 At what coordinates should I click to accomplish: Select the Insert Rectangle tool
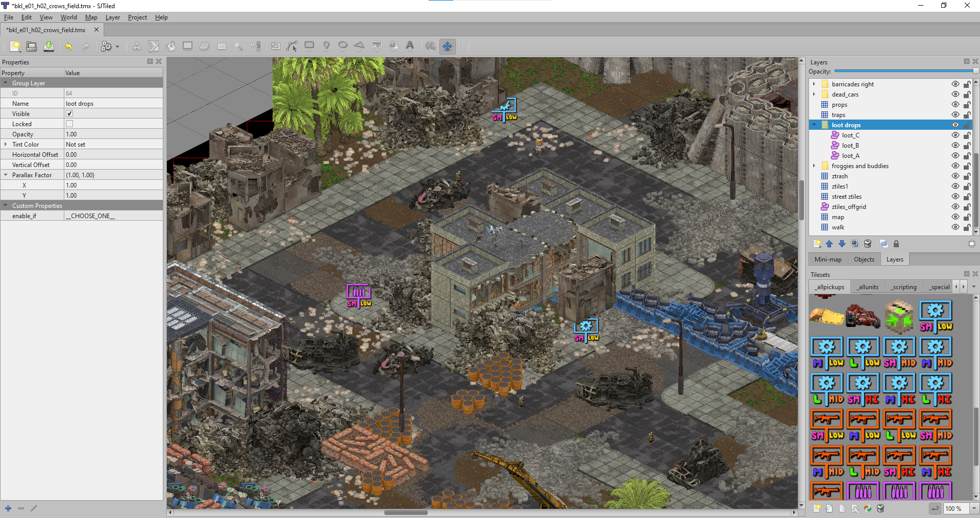(309, 46)
